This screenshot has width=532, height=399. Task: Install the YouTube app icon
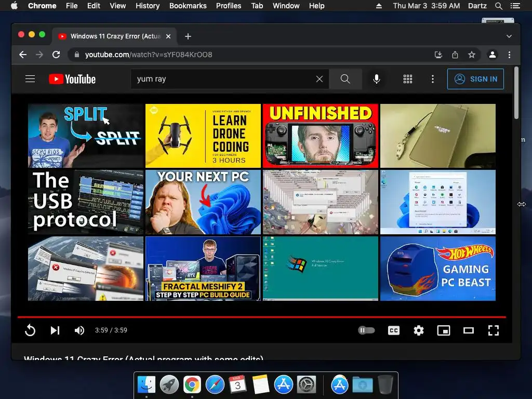438,55
